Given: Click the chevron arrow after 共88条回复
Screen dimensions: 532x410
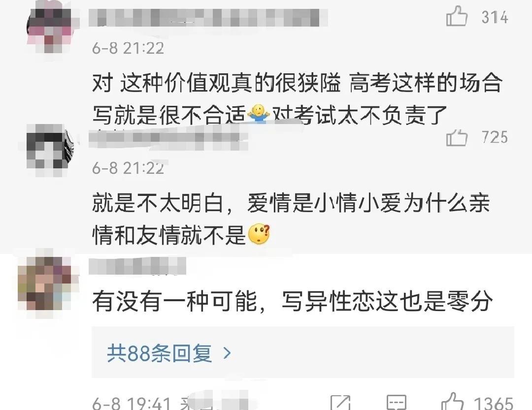Looking at the screenshot, I should tap(227, 353).
